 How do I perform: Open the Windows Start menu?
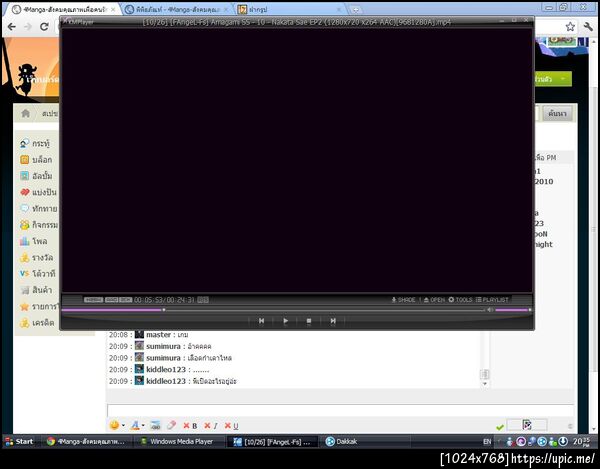pyautogui.click(x=19, y=441)
